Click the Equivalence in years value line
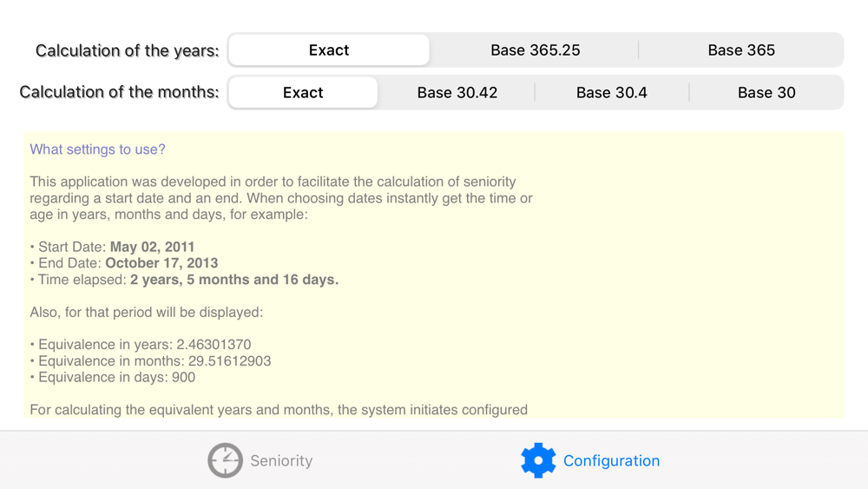This screenshot has height=489, width=868. tap(141, 345)
